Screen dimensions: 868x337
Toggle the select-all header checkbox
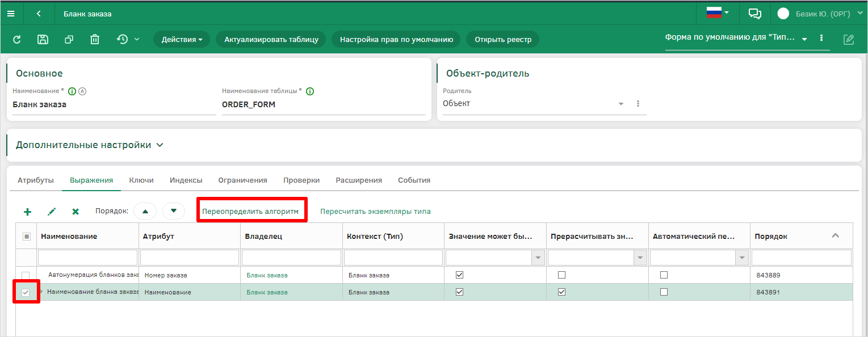26,237
